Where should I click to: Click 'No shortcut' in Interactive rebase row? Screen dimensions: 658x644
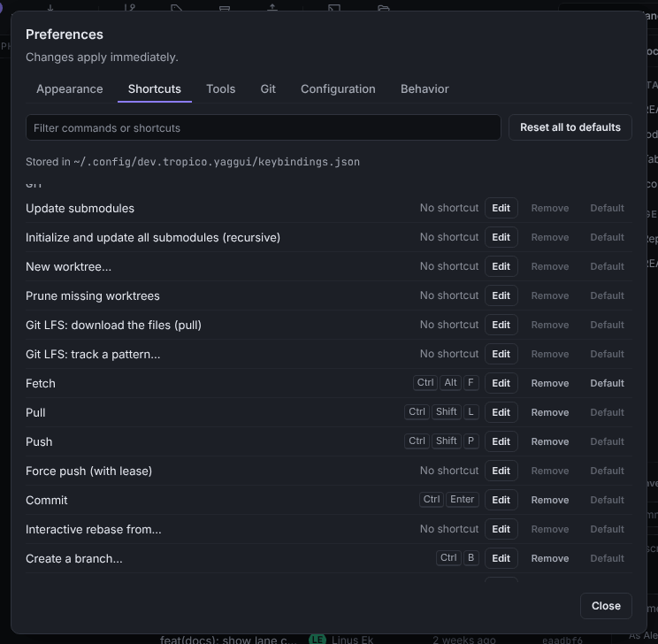pos(449,529)
